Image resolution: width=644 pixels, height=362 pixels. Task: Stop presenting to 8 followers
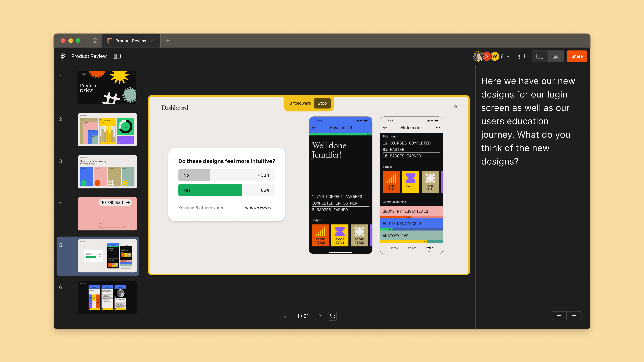[x=322, y=103]
